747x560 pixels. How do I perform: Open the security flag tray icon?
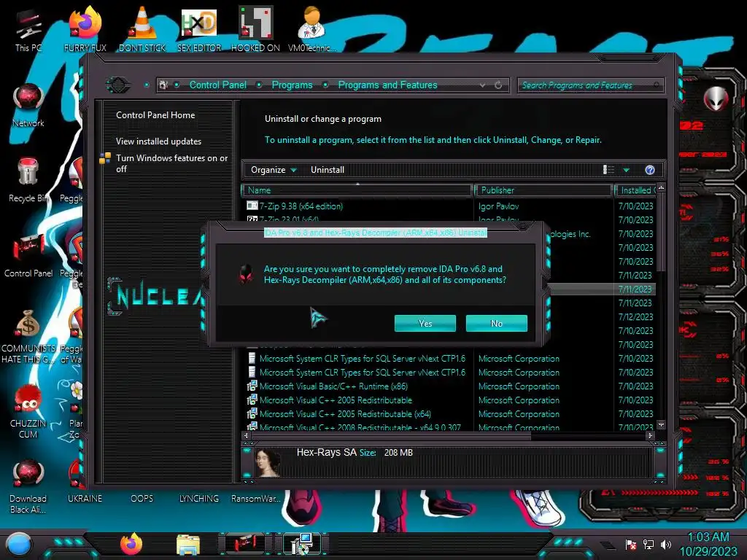click(x=631, y=544)
